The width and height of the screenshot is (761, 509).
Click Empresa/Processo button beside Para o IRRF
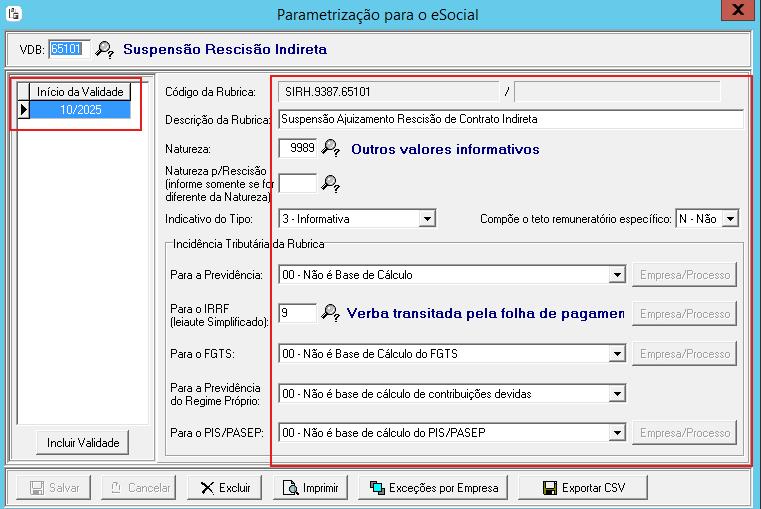684,314
